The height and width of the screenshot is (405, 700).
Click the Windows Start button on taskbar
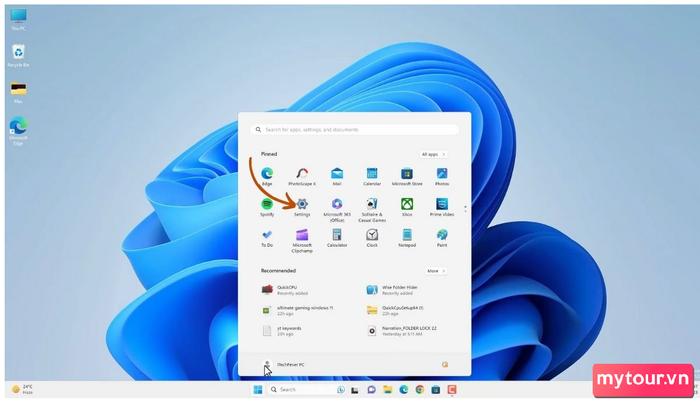[x=258, y=390]
